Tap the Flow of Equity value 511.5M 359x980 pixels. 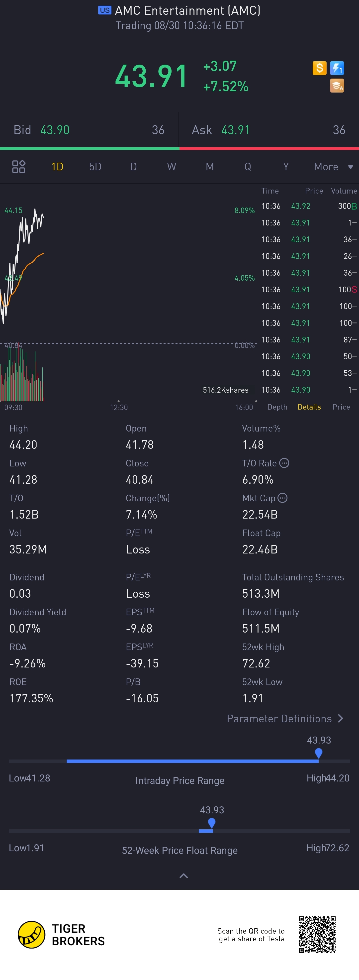[261, 629]
